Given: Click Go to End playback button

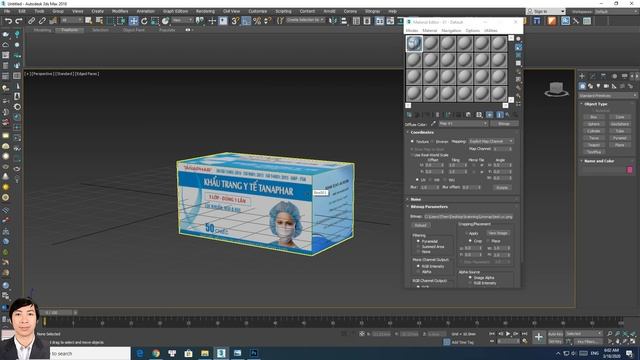Looking at the screenshot, I should [x=524, y=334].
